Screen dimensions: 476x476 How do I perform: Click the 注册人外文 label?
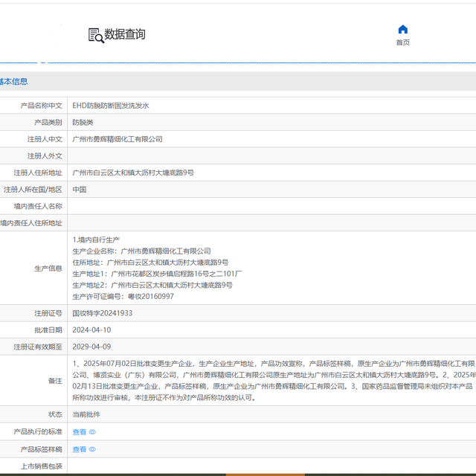45,156
